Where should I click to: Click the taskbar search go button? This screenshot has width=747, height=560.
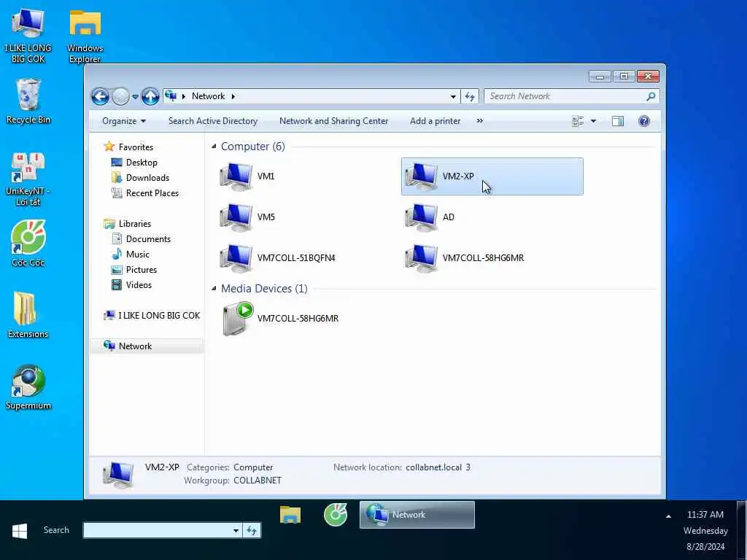click(x=252, y=530)
